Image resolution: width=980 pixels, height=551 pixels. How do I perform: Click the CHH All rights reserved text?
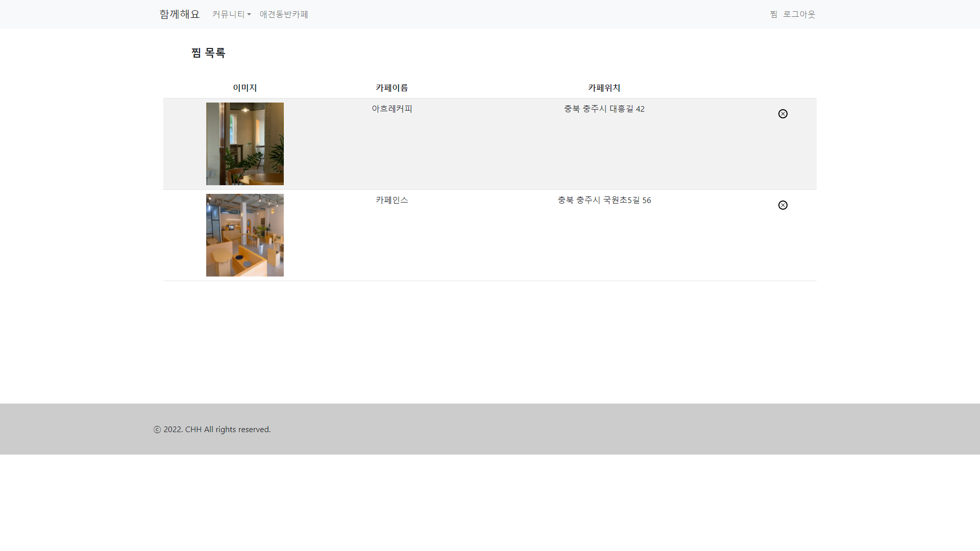pos(228,430)
